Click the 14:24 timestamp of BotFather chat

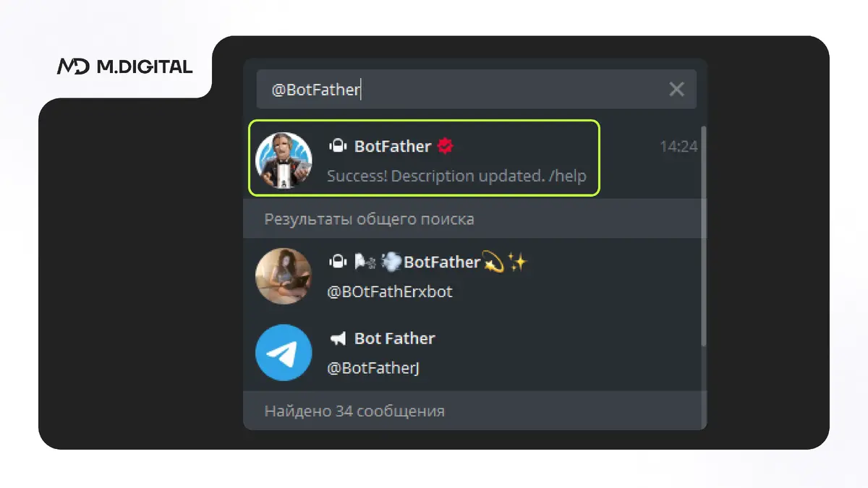coord(678,147)
